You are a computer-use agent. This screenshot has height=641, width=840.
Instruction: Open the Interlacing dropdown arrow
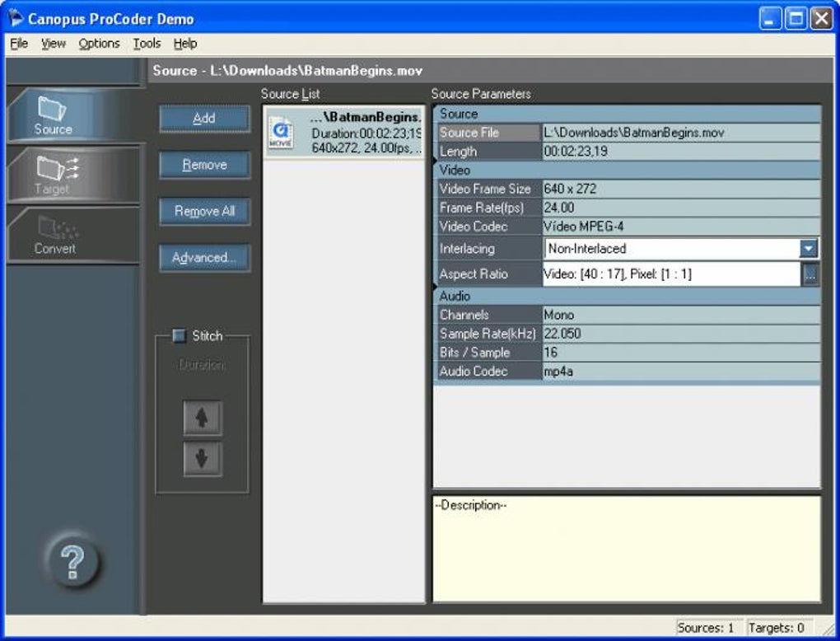(x=809, y=248)
